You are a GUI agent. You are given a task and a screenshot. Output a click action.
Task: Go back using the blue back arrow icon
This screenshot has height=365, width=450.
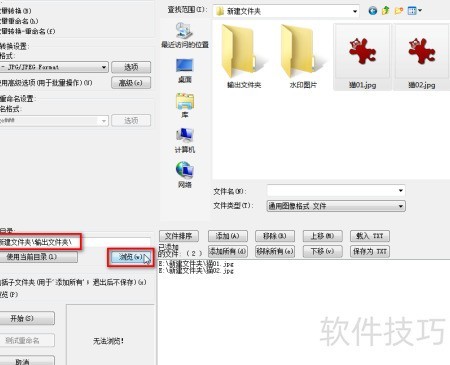coord(373,11)
